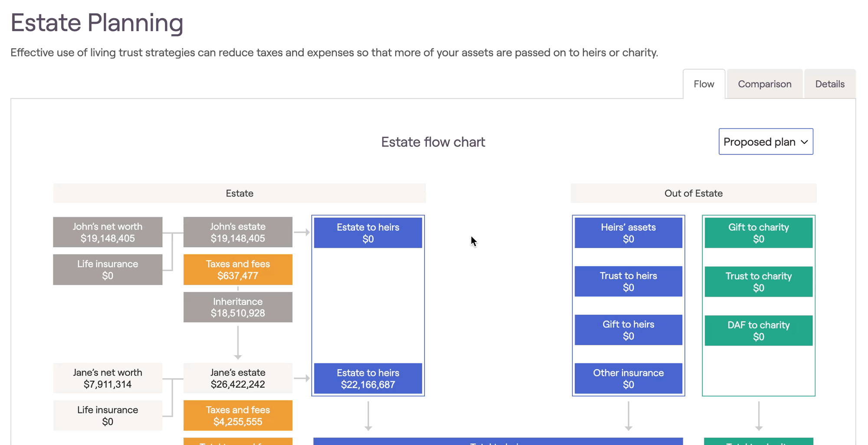Click the Trust to charity box
The image size is (868, 445).
click(758, 282)
